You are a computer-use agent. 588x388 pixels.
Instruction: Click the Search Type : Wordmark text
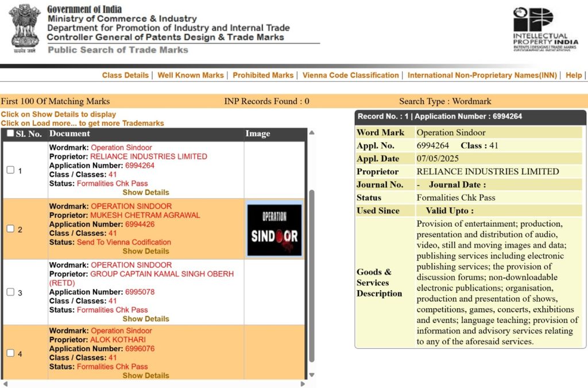445,101
